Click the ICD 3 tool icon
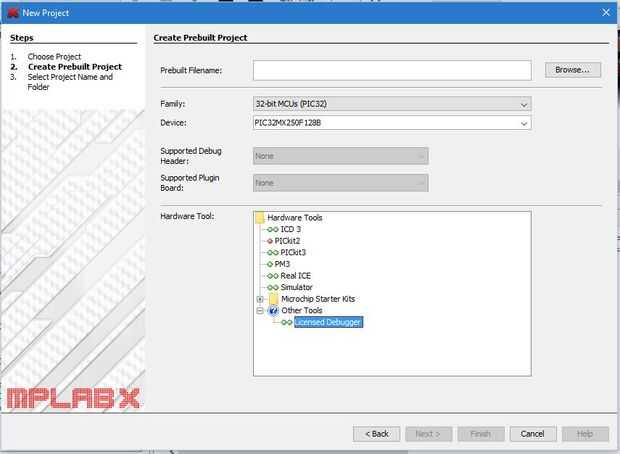 pos(272,229)
